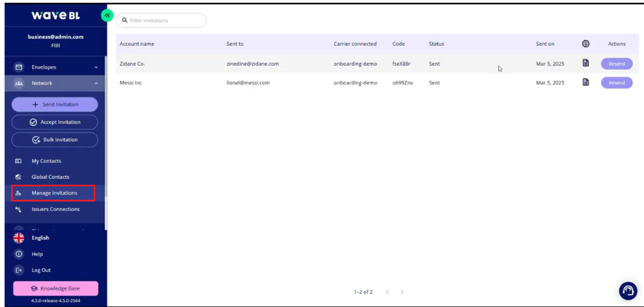
Task: Select the English language option
Action: 40,238
